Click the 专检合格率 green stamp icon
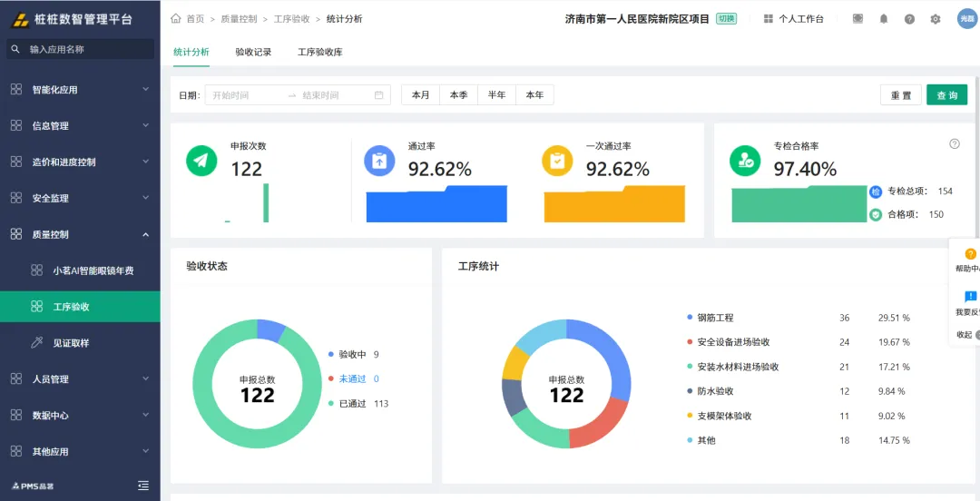 point(745,161)
